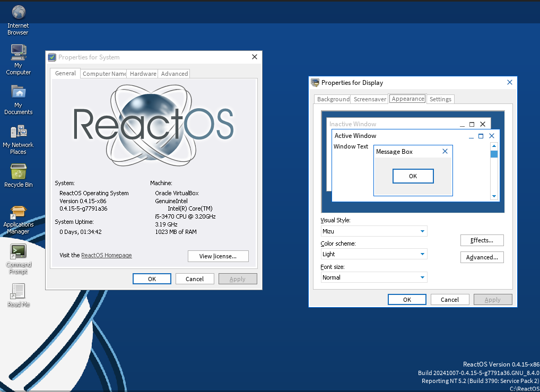Expand the Font size dropdown

point(422,277)
